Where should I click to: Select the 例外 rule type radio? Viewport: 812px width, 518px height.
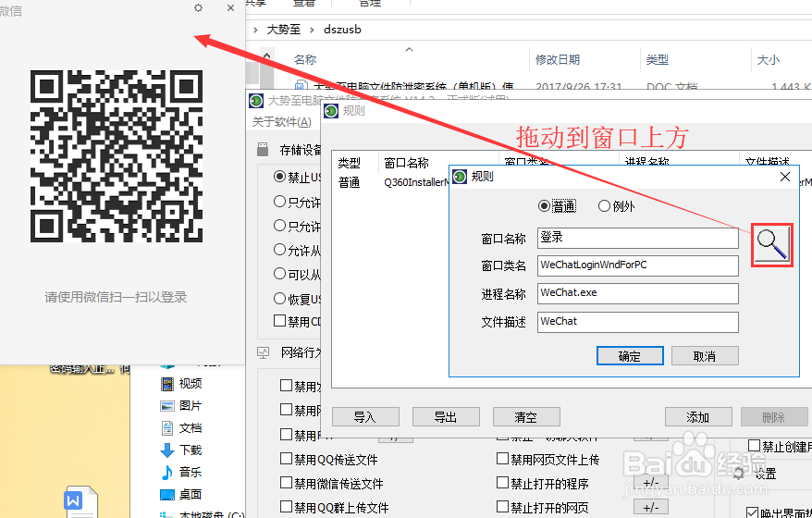click(x=604, y=206)
